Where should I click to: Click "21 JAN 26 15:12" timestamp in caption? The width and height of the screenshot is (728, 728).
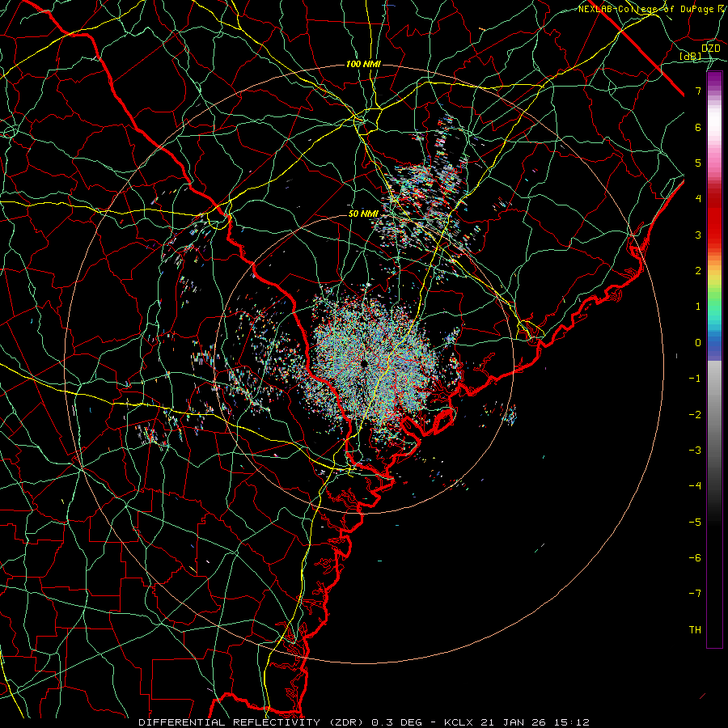(534, 722)
